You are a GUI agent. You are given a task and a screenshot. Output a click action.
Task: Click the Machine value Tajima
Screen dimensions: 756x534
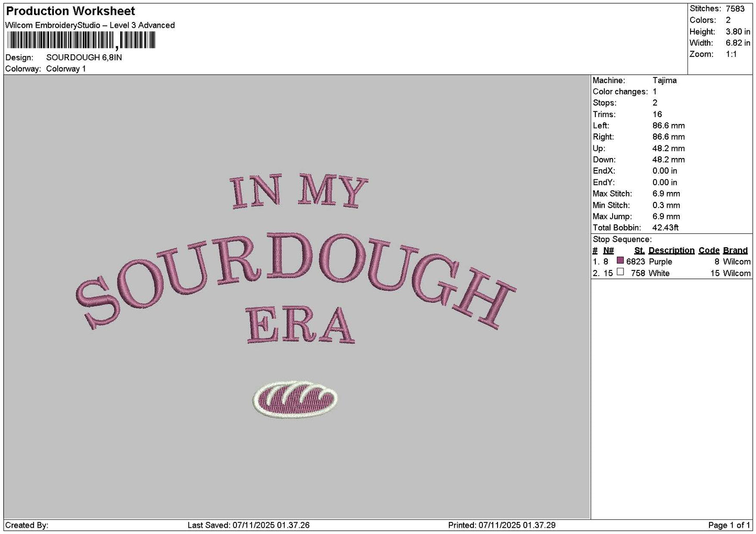coord(664,81)
